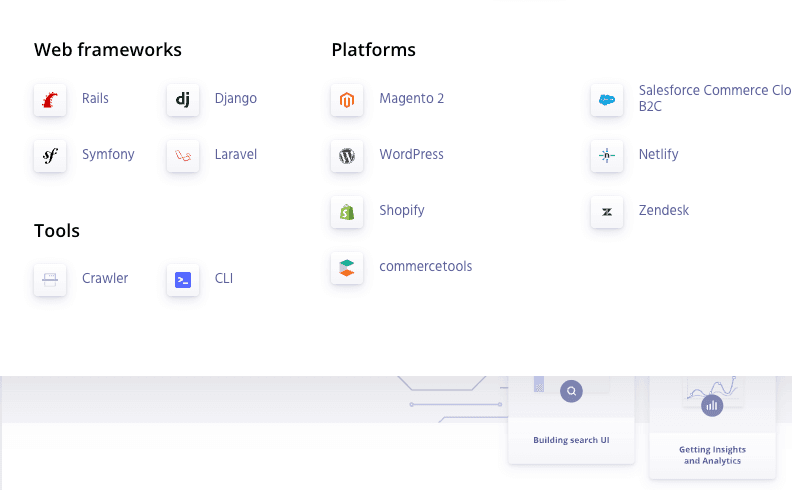Open the WordPress link
The image size is (792, 490).
(412, 154)
